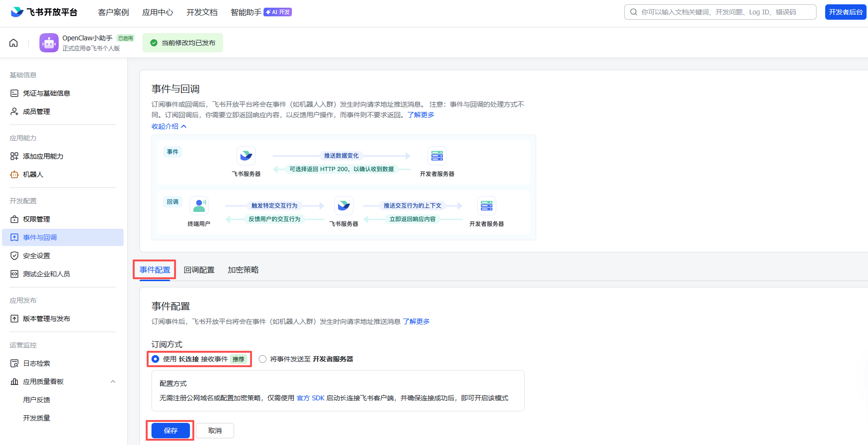Open 日志检索 log search
This screenshot has height=445, width=868.
tap(36, 363)
